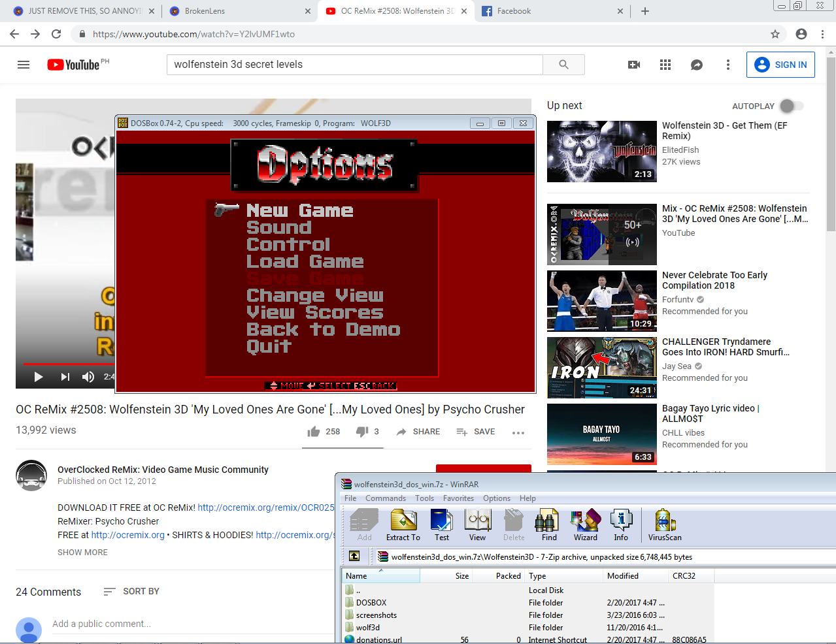Click the browser forward arrow
The height and width of the screenshot is (644, 836).
tap(35, 34)
